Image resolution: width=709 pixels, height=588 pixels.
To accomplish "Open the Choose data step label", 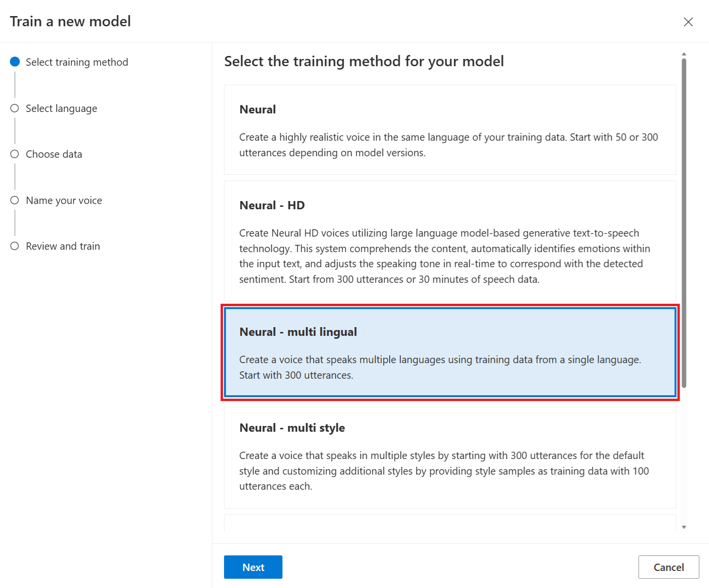I will pos(54,154).
